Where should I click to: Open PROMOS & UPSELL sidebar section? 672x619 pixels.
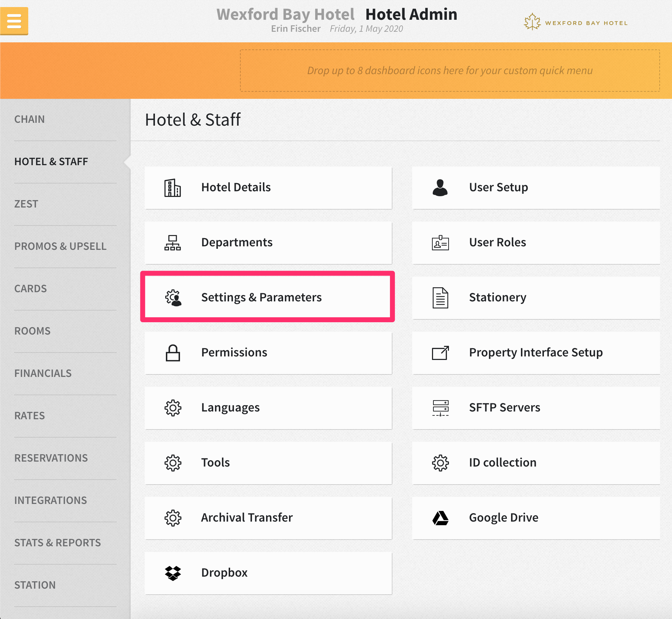coord(60,246)
